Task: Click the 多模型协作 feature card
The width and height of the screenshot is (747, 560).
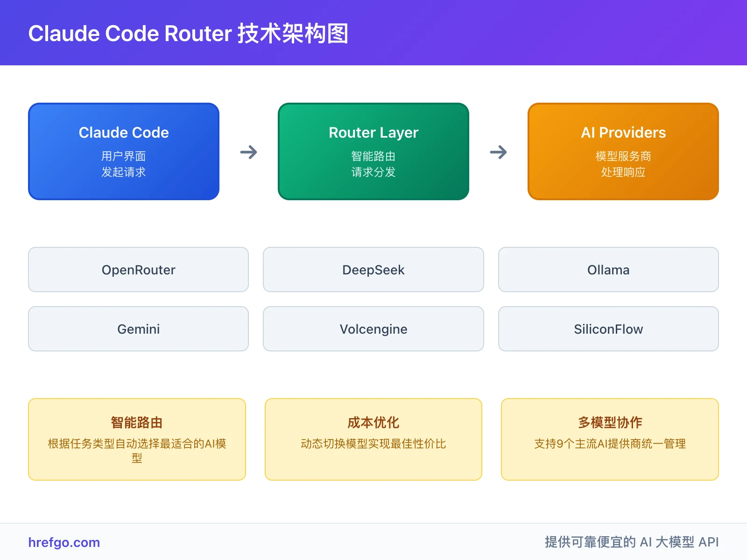Action: tap(610, 439)
